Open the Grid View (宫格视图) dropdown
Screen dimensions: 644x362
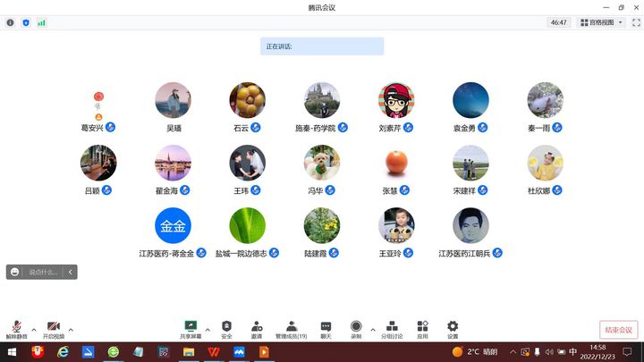pos(602,22)
